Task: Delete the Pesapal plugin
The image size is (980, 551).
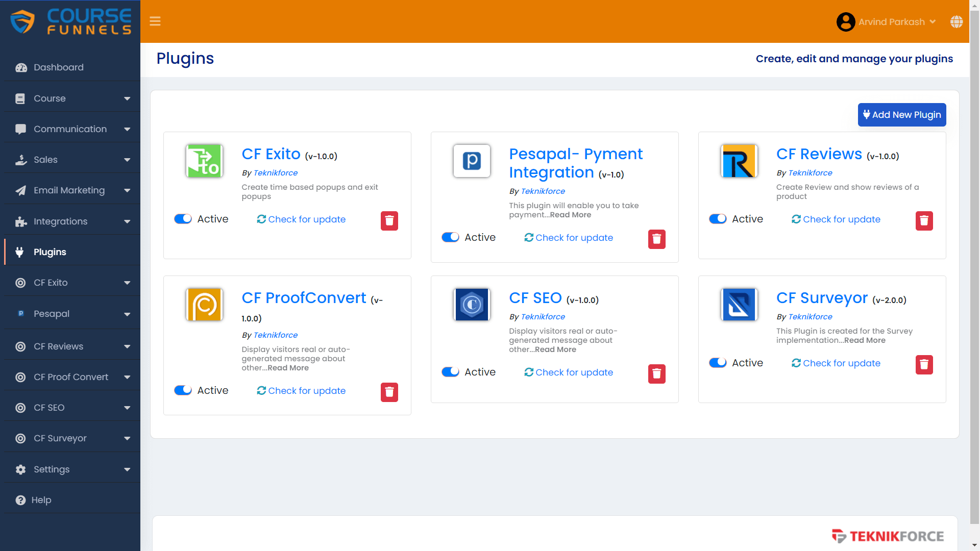Action: (657, 239)
